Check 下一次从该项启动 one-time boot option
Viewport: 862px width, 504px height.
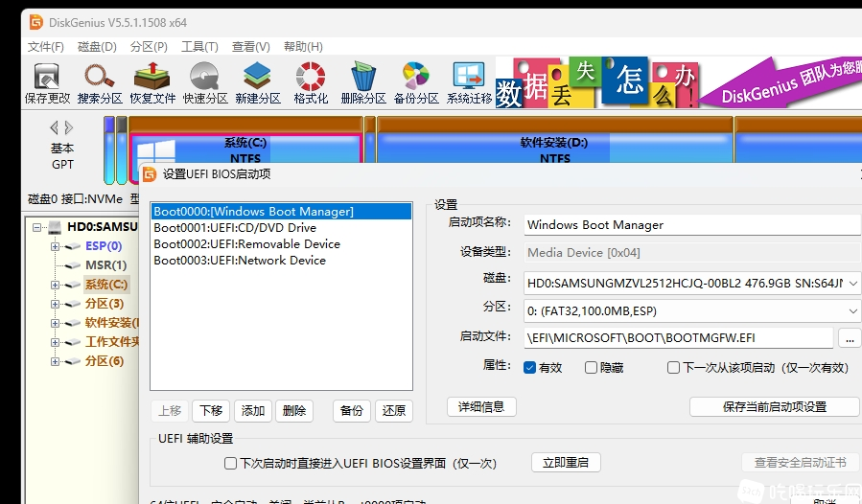[x=673, y=368]
